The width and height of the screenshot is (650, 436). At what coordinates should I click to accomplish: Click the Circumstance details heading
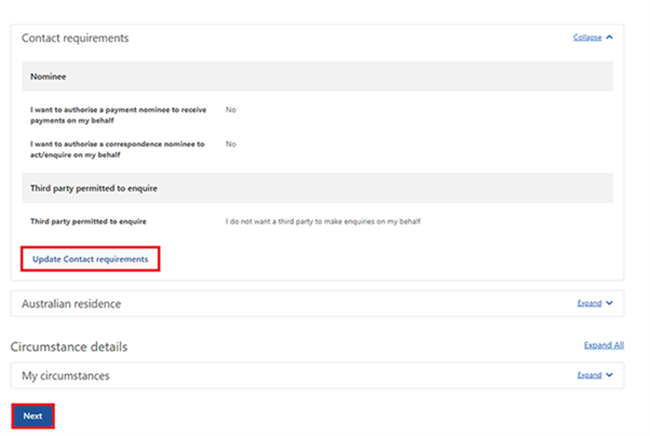[69, 346]
